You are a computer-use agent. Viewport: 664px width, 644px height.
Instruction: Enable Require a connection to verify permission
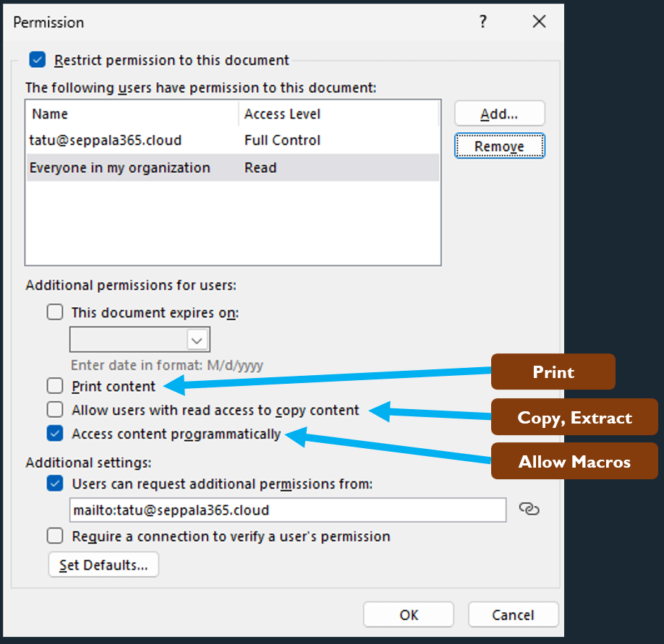pos(55,536)
